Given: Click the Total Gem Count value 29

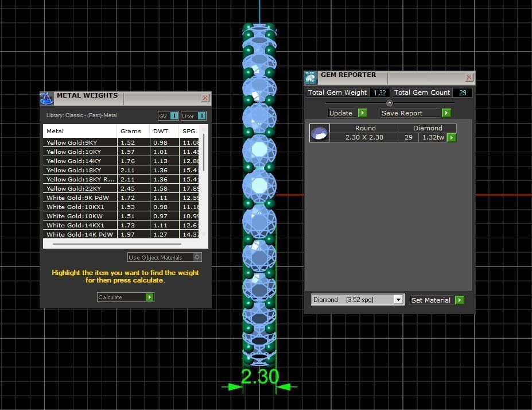Looking at the screenshot, I should [463, 92].
